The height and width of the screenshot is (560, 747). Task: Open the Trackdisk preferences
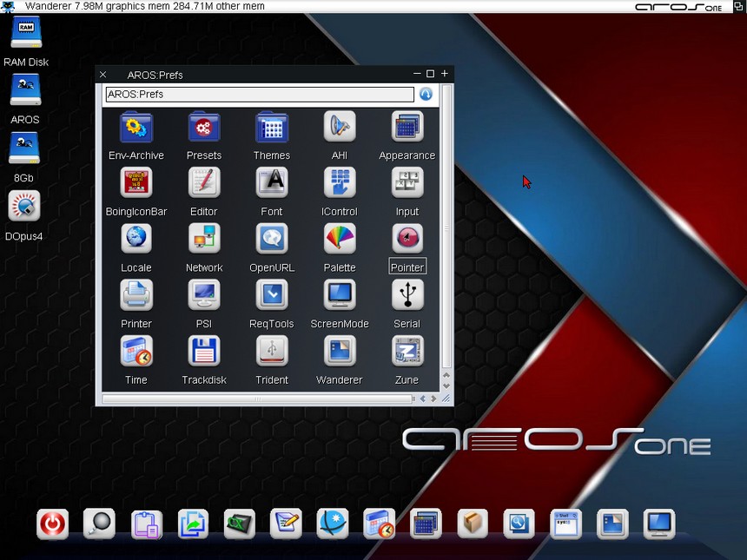click(204, 351)
